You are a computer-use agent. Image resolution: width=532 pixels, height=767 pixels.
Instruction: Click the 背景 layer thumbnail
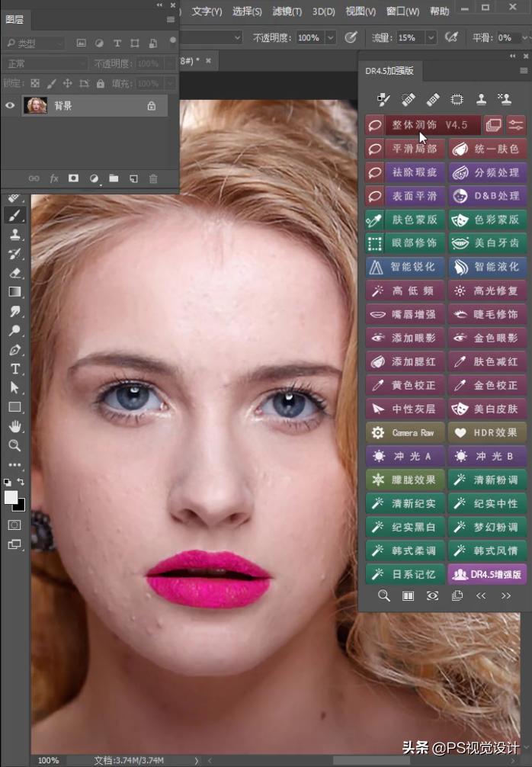pyautogui.click(x=36, y=106)
